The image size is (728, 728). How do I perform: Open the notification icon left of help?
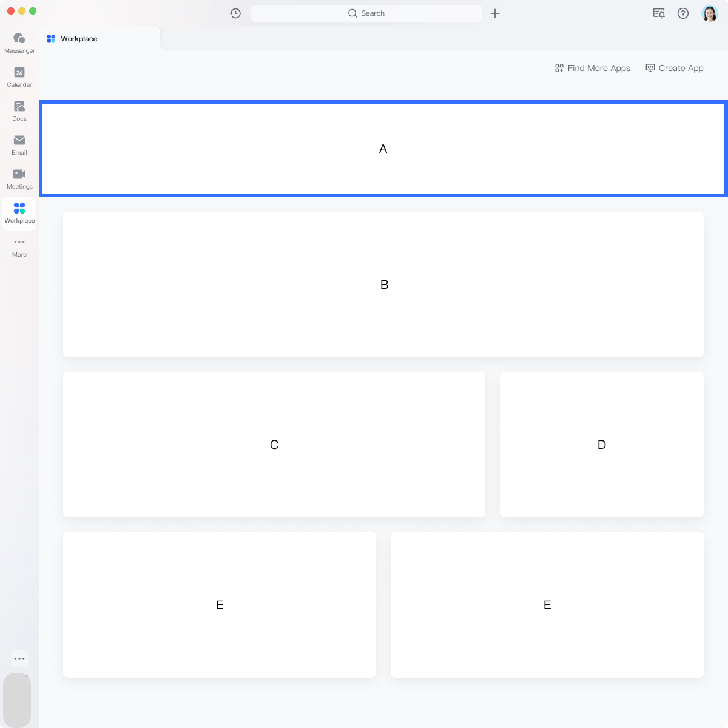tap(658, 13)
